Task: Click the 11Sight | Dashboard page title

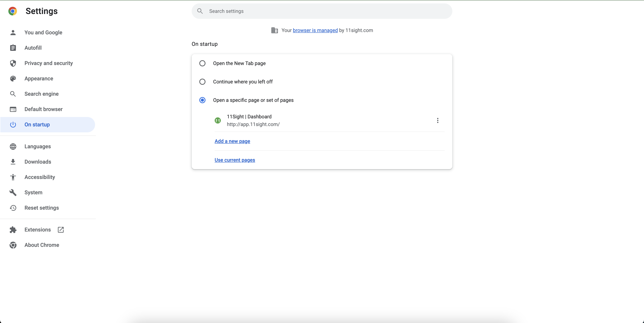Action: pos(249,117)
